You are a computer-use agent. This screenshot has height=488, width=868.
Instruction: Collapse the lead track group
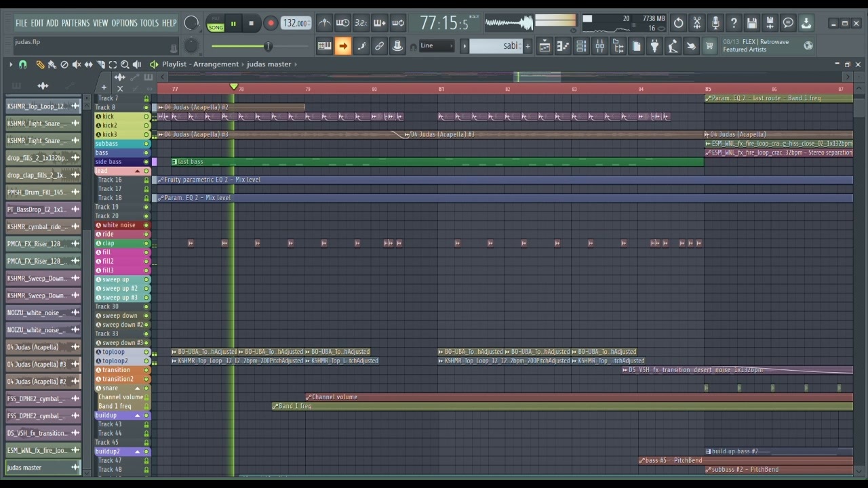click(x=138, y=171)
